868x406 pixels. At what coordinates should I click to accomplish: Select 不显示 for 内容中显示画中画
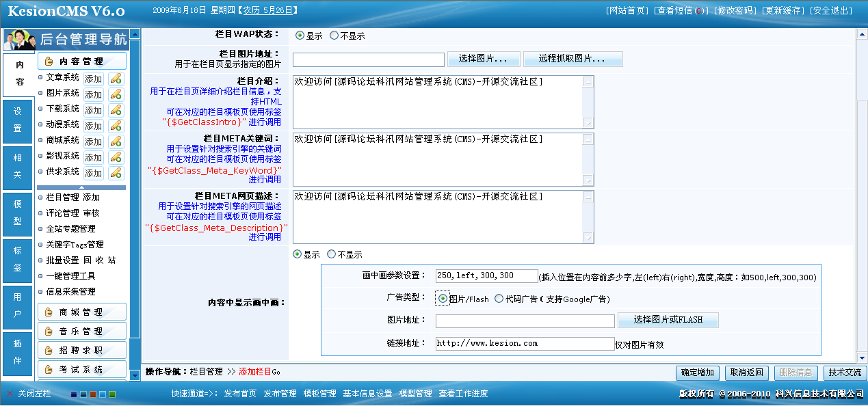coord(331,254)
